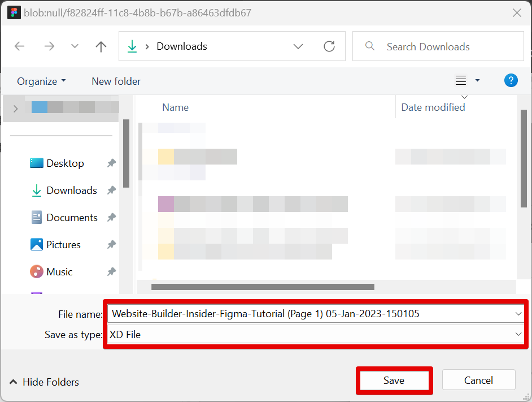The width and height of the screenshot is (532, 402).
Task: Open the Pictures quick access folder
Action: pos(63,245)
